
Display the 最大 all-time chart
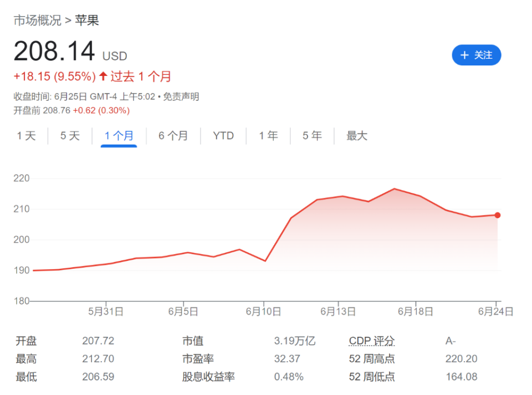(x=356, y=135)
